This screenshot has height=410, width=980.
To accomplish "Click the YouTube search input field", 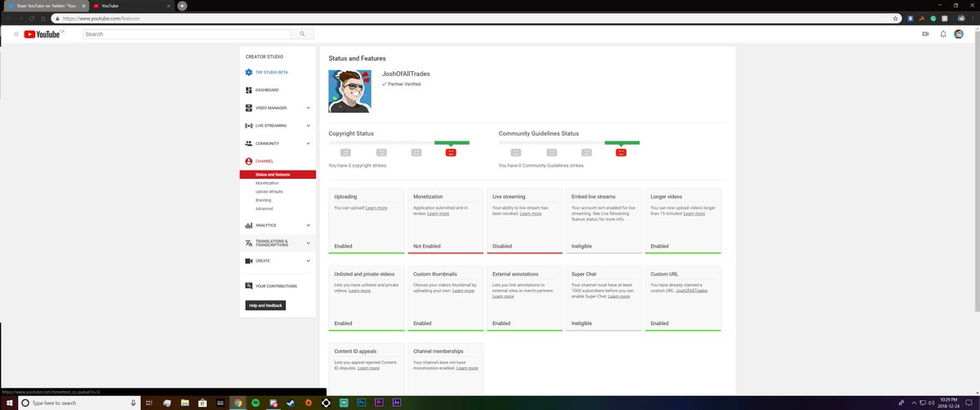I will (x=187, y=34).
